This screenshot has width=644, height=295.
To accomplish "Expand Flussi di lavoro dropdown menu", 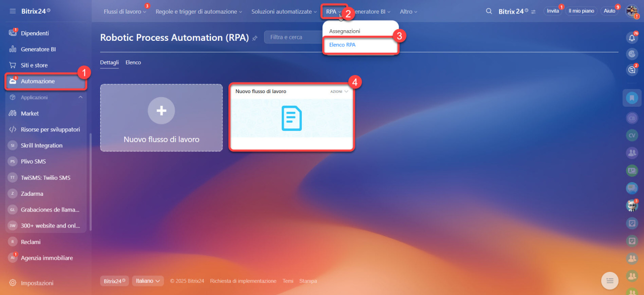I will (125, 12).
